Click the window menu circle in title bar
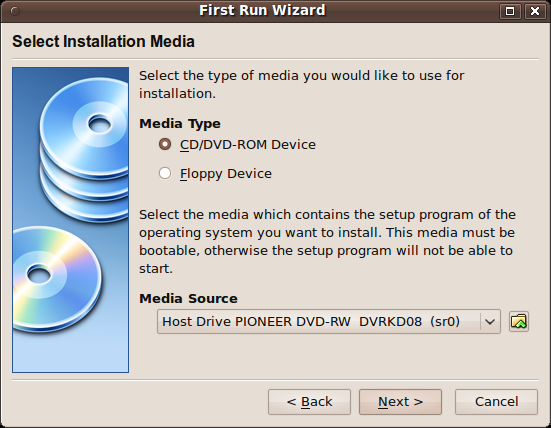This screenshot has height=428, width=551. click(15, 11)
